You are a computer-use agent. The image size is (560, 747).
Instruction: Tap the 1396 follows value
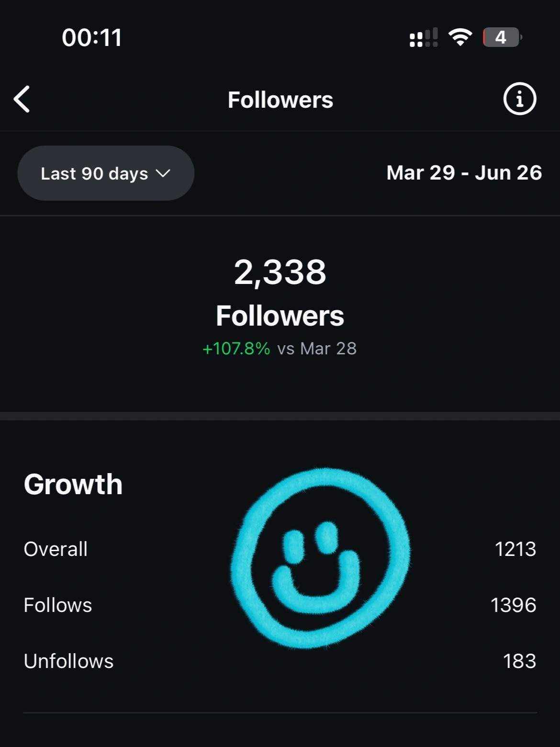coord(514,605)
